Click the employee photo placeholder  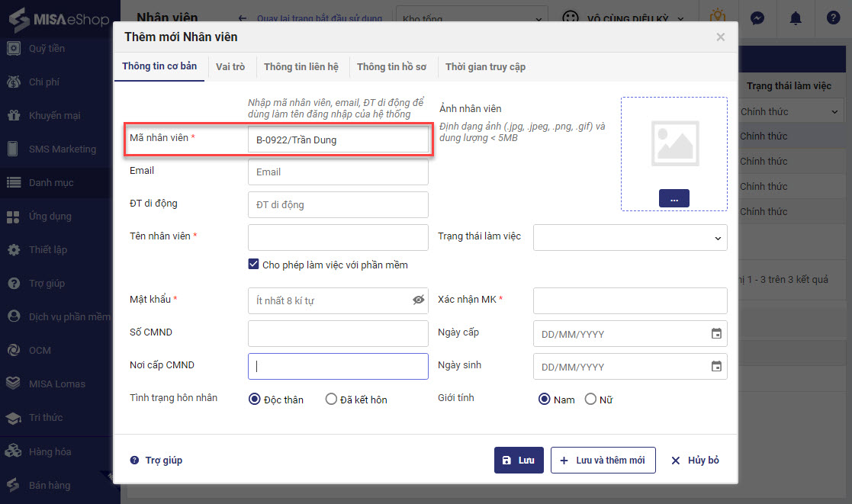pos(675,143)
